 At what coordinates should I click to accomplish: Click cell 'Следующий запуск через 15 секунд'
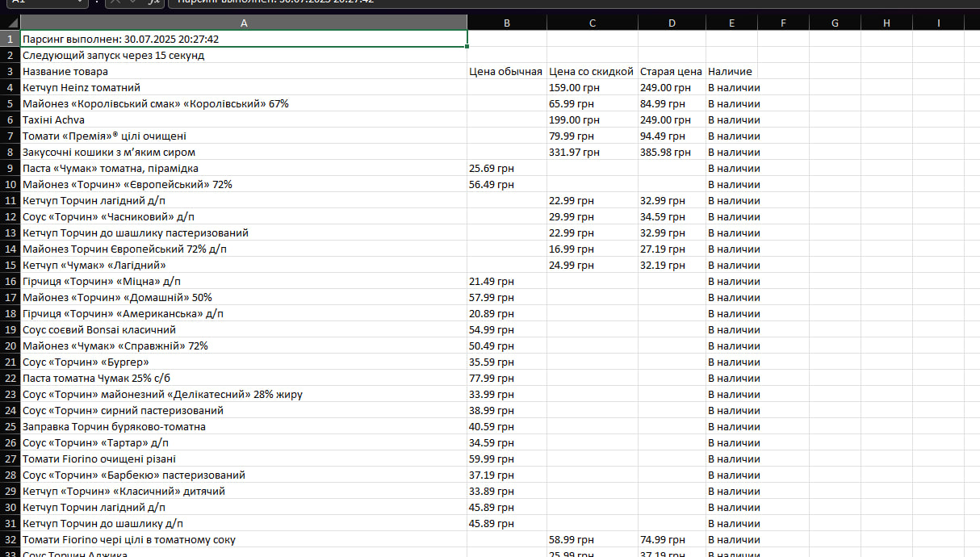coord(244,55)
